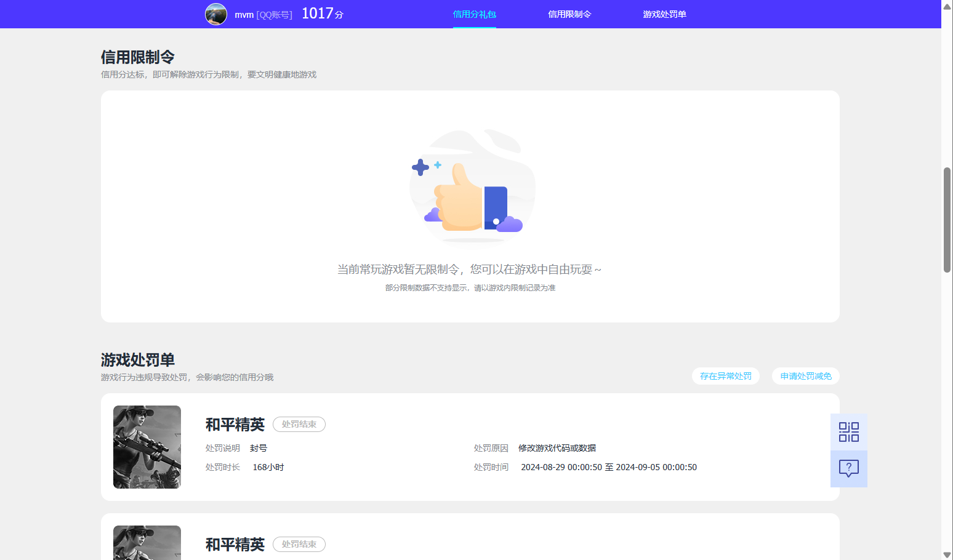Click 部分限制数据不支持显示 note
Image resolution: width=953 pixels, height=560 pixels.
(470, 288)
